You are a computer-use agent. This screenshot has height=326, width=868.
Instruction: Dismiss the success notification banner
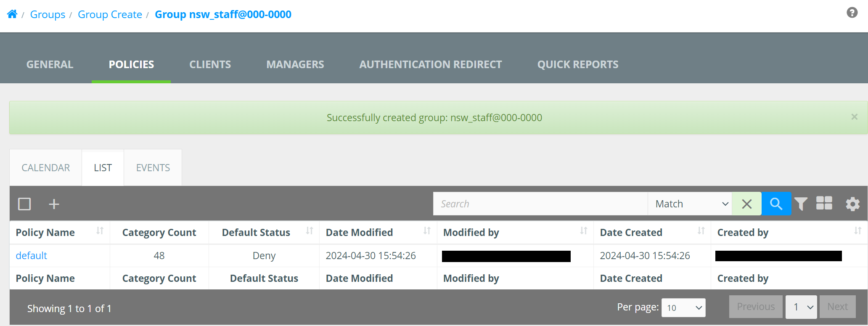854,117
